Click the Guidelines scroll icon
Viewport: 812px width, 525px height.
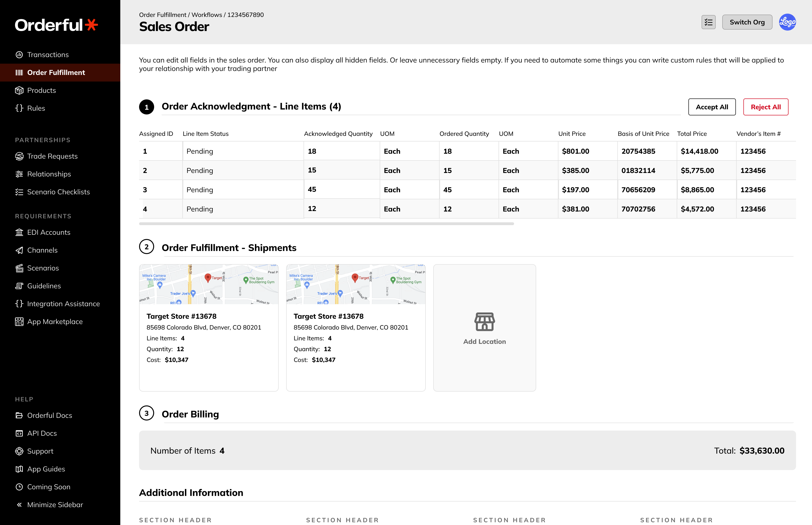tap(19, 286)
